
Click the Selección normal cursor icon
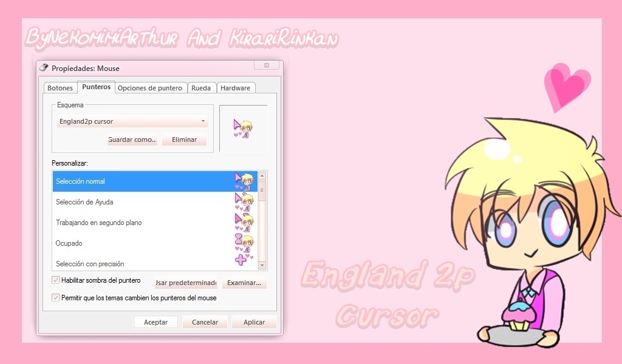tap(244, 181)
